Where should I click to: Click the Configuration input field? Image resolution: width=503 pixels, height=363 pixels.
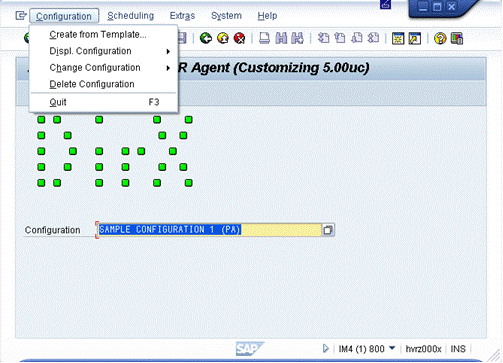tap(209, 230)
